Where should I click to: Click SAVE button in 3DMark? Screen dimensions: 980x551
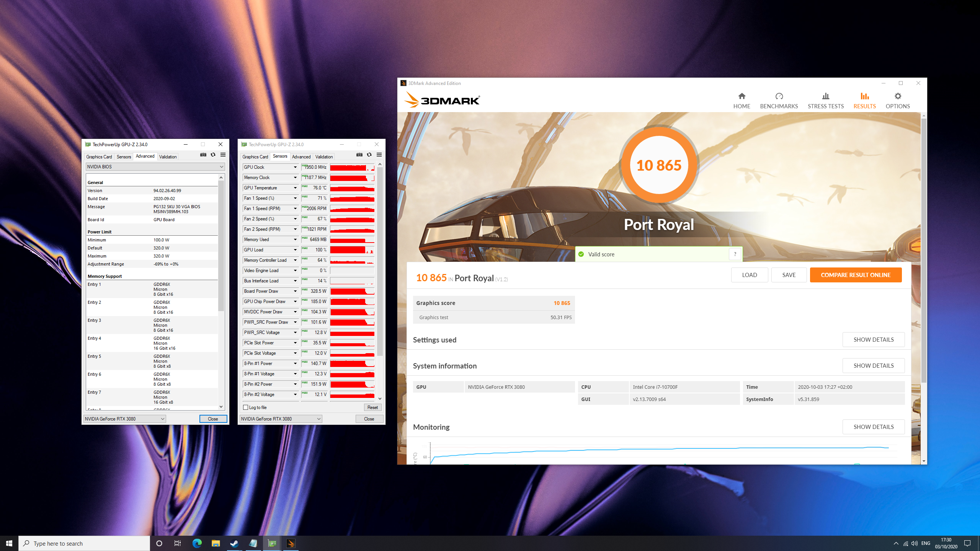coord(789,275)
